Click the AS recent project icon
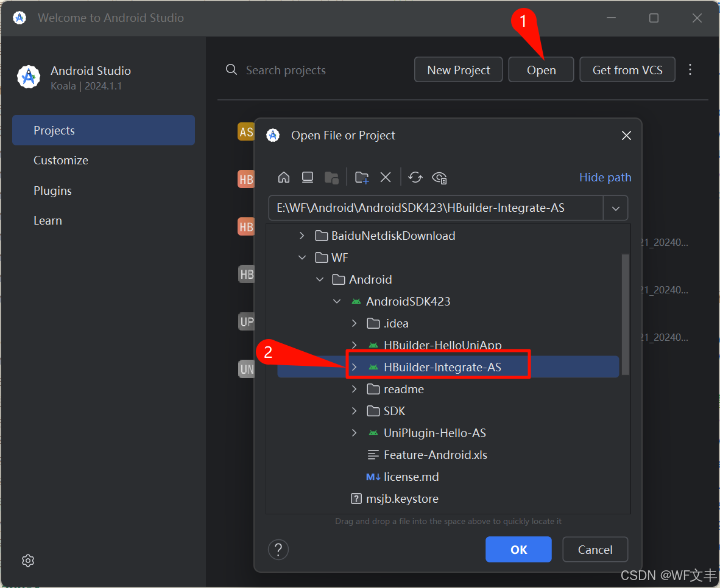This screenshot has width=720, height=588. click(x=246, y=131)
